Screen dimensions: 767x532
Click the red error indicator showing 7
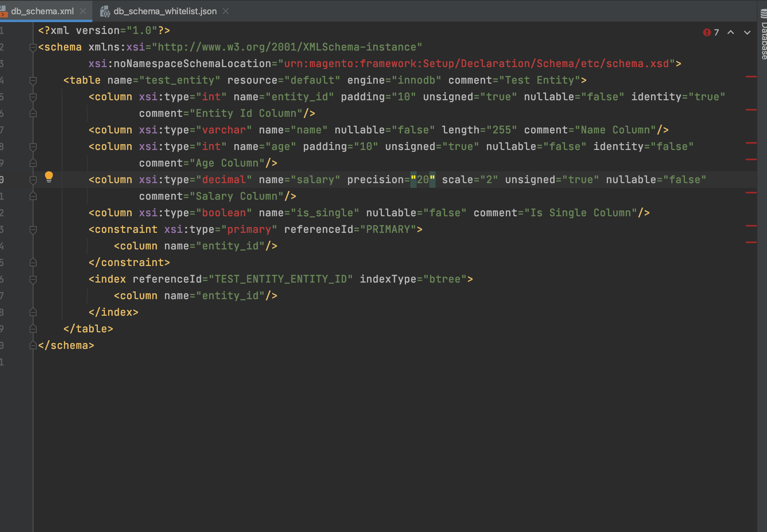click(711, 32)
